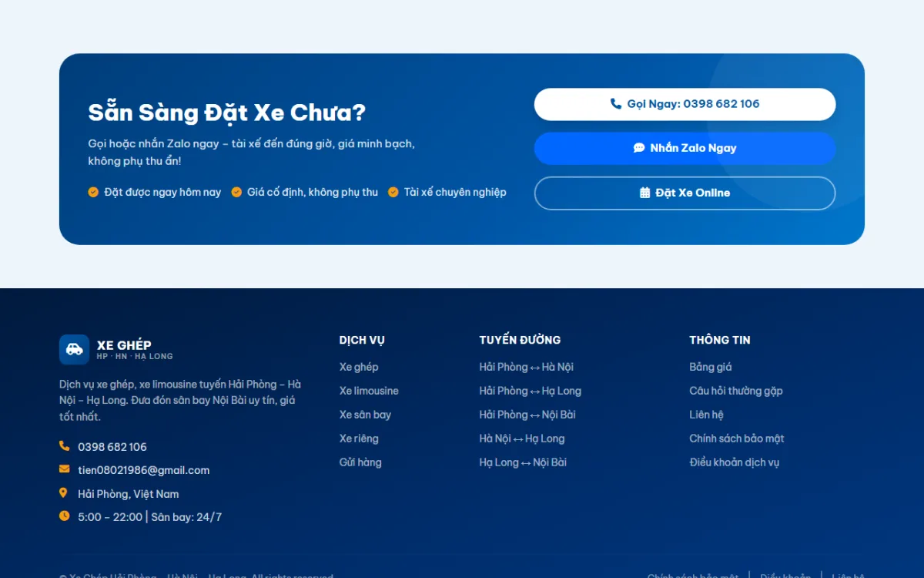This screenshot has width=924, height=578.
Task: Click the checkmark icon beside Đặt được ngay hôm nay
Action: (93, 192)
